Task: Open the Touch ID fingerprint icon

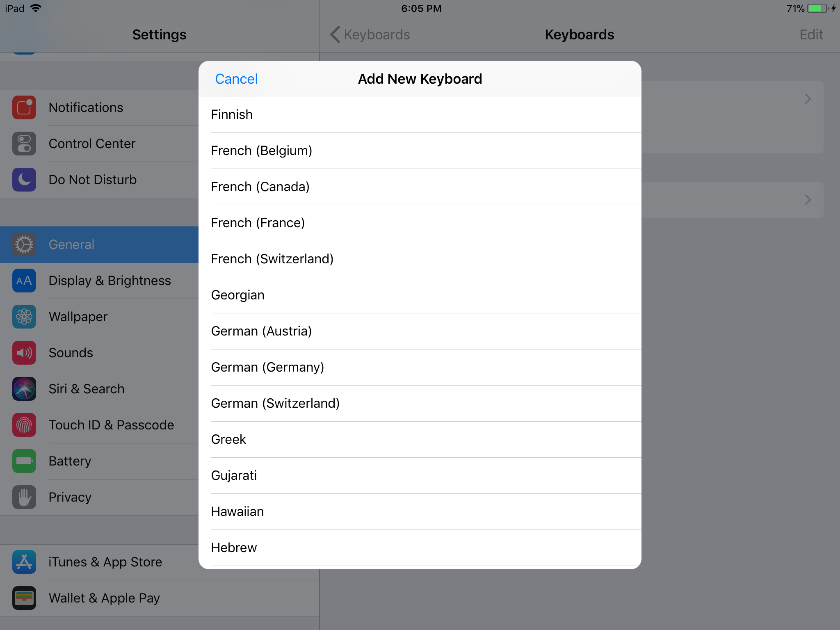Action: coord(24,425)
